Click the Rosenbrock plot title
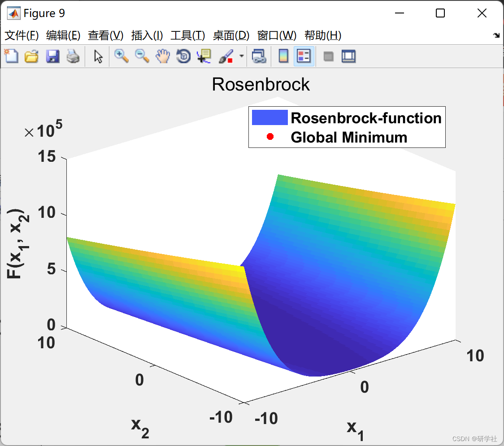 [x=261, y=85]
